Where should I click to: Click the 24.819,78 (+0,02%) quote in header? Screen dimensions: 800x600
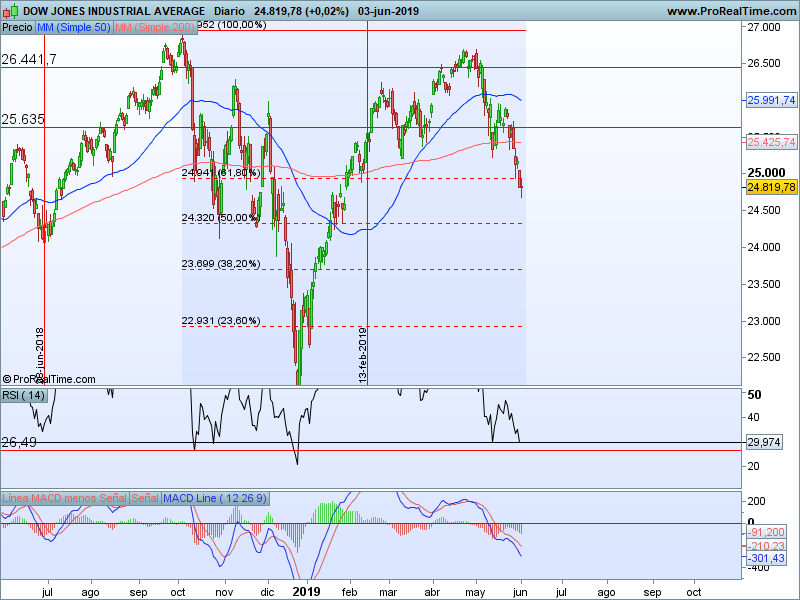(x=302, y=11)
